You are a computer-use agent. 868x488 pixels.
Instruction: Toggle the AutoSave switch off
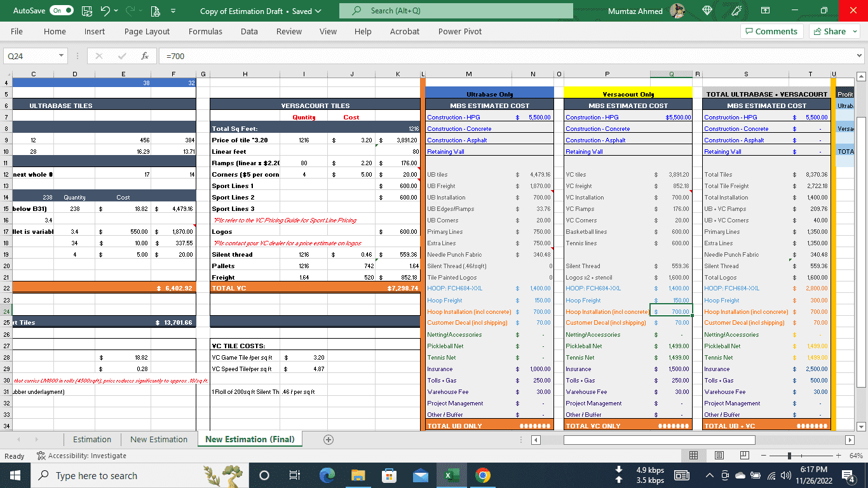coord(61,11)
